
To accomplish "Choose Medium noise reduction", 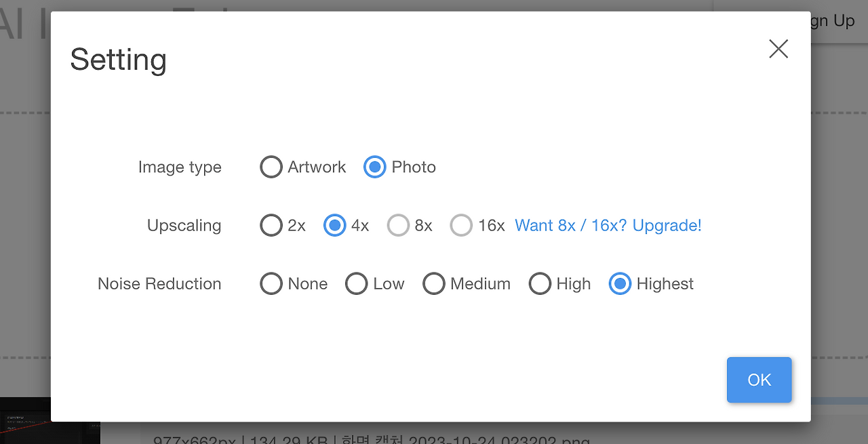I will (x=434, y=283).
